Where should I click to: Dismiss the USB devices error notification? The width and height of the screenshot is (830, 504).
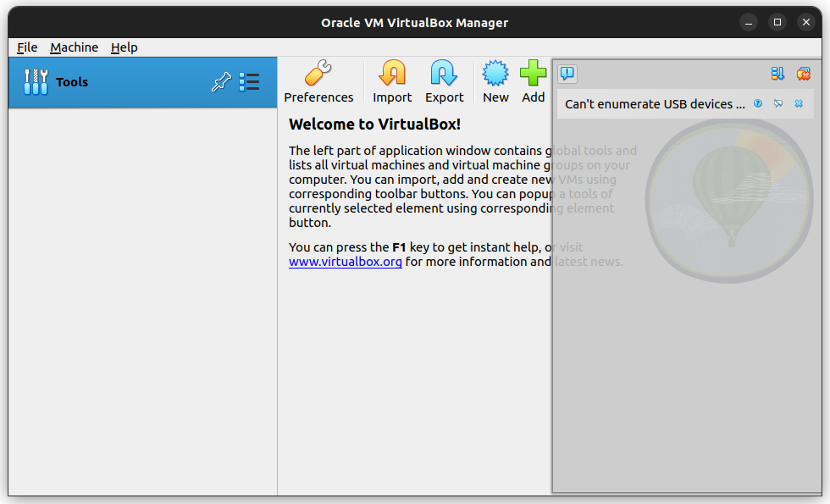[799, 103]
